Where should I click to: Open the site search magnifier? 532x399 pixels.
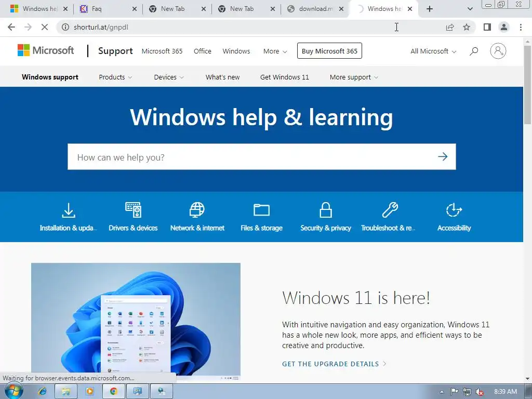click(x=474, y=51)
